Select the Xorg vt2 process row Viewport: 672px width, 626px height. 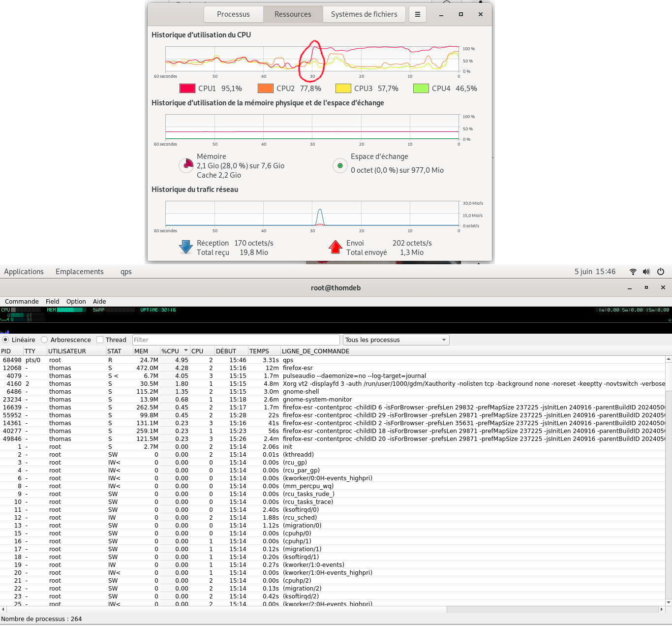333,384
